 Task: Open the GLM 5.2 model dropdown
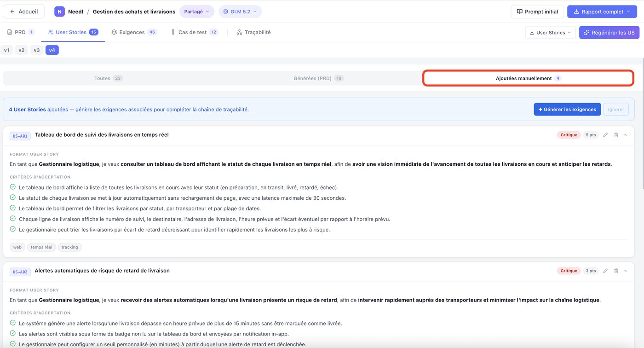pos(240,12)
